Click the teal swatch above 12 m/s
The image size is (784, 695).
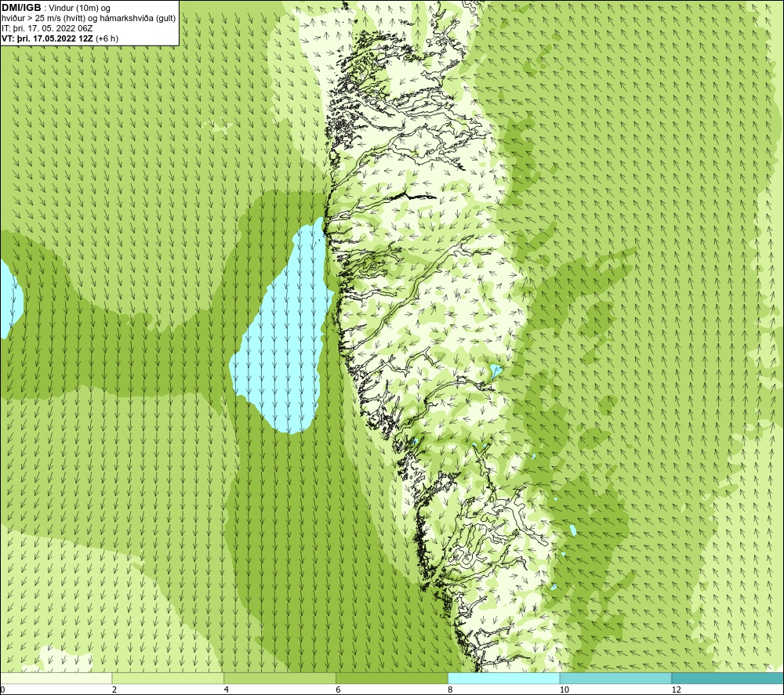pos(728,679)
